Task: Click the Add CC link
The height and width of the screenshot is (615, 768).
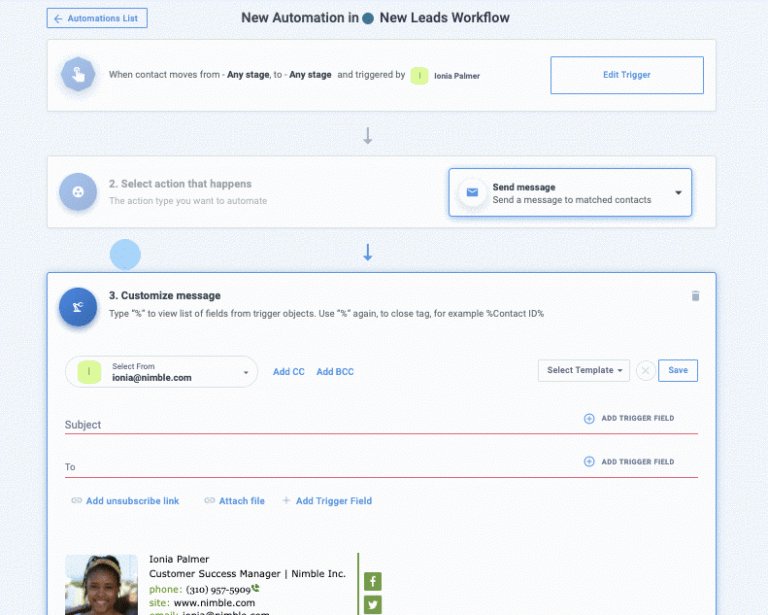Action: click(289, 372)
